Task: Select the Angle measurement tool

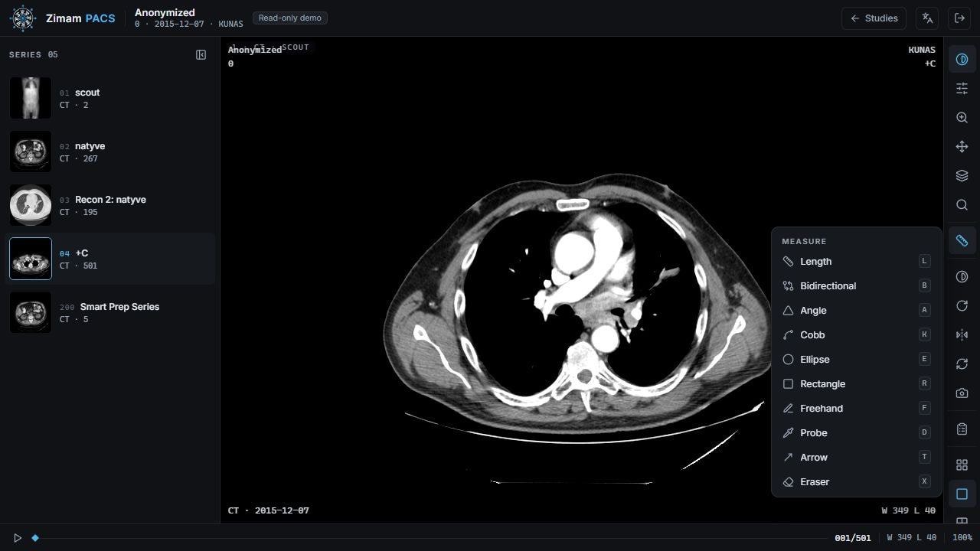Action: pyautogui.click(x=856, y=311)
